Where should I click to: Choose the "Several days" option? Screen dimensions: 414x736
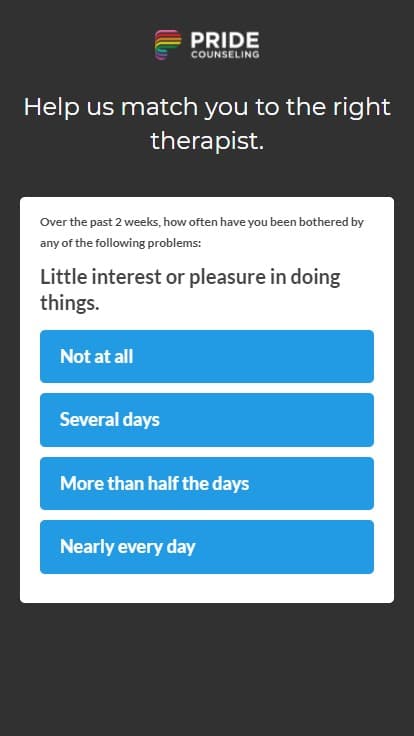coord(207,420)
